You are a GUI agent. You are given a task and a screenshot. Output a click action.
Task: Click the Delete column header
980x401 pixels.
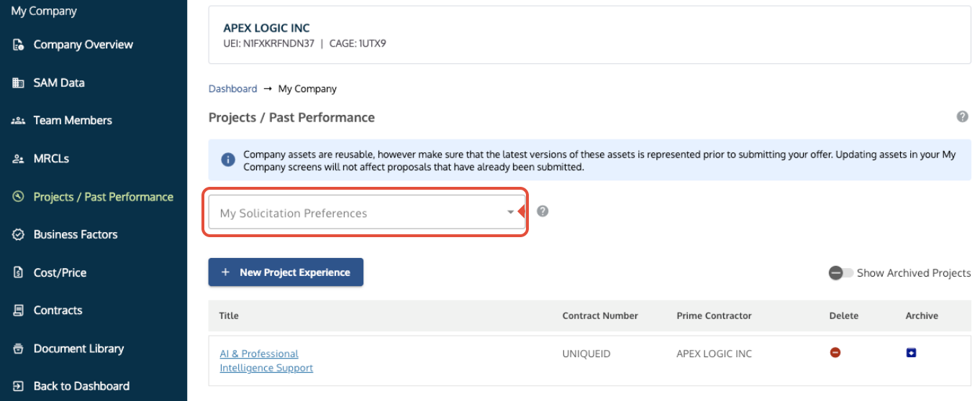[x=843, y=315]
